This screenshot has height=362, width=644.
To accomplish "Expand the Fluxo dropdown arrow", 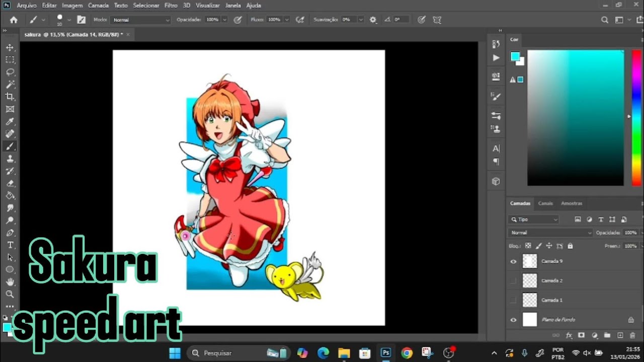I will click(x=287, y=20).
